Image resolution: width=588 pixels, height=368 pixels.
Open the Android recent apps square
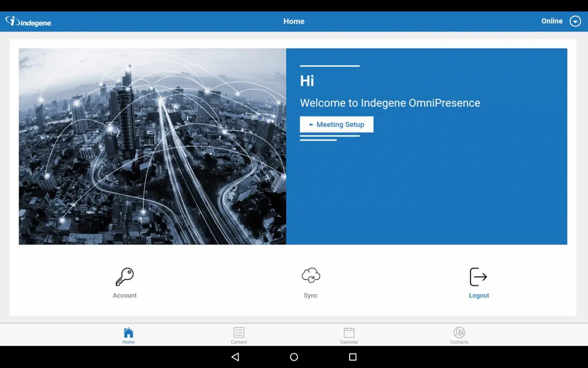click(353, 357)
